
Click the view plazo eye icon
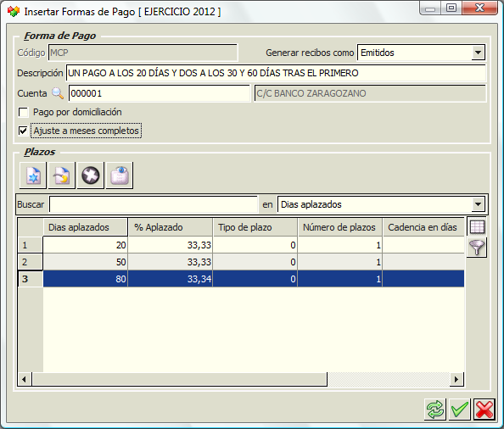click(120, 175)
